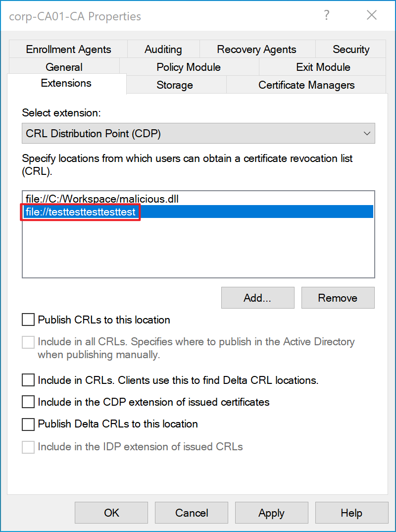Select the Security tab

click(x=350, y=49)
